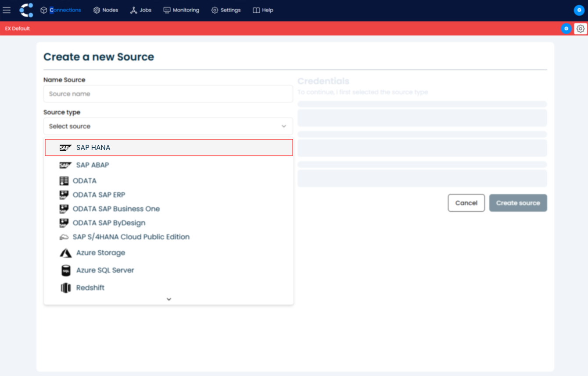
Task: Click the Source name input field
Action: [168, 93]
